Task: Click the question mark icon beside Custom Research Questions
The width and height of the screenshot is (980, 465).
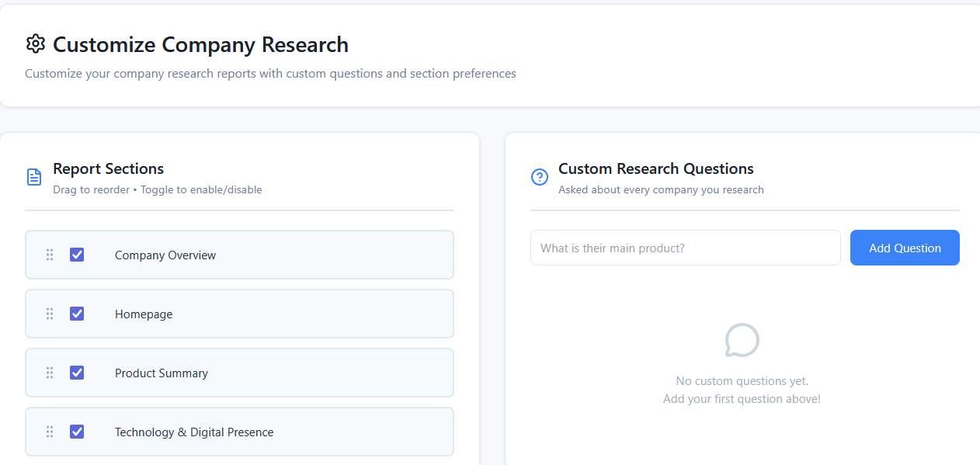Action: pos(540,177)
